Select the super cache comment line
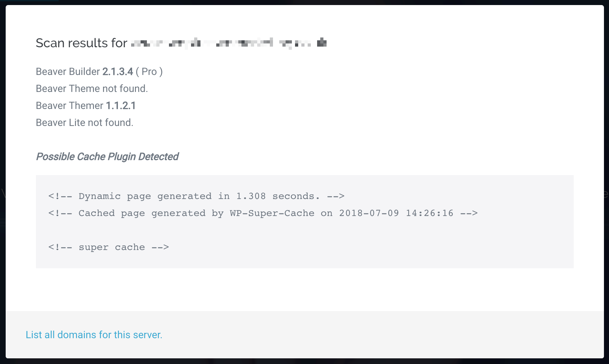 (108, 247)
